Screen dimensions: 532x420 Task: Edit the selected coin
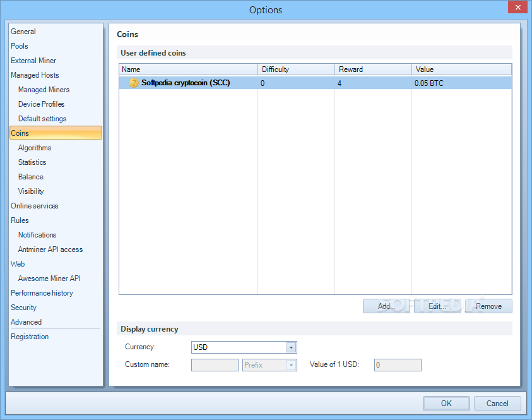coord(437,306)
